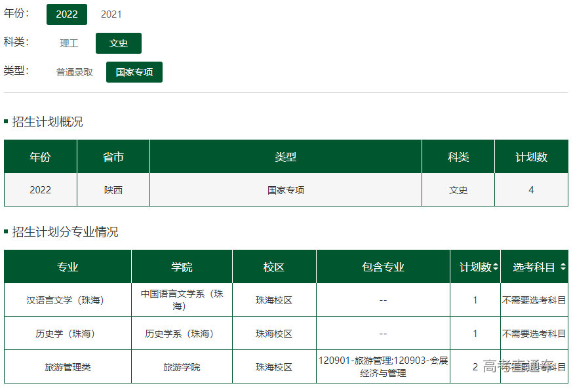Select the 国家专项 admission type button
This screenshot has height=392, width=573.
(x=134, y=72)
